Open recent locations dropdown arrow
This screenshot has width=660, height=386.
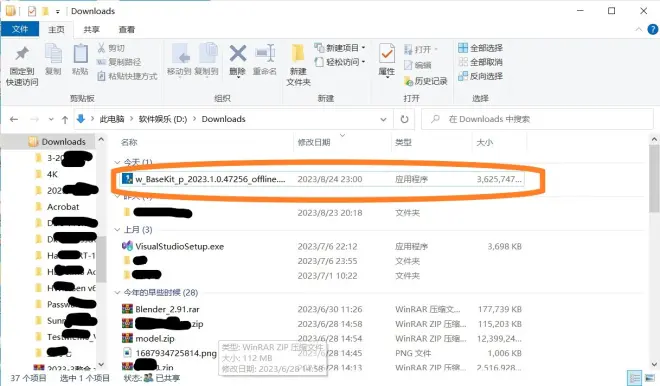[51, 120]
